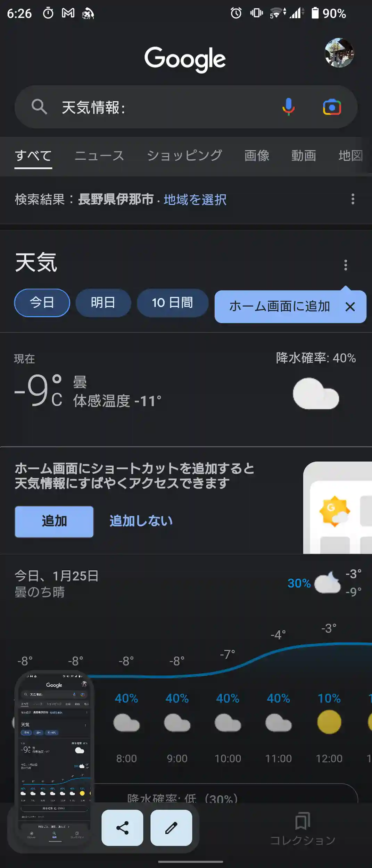Open the Google account profile picture
The height and width of the screenshot is (868, 372).
[339, 53]
